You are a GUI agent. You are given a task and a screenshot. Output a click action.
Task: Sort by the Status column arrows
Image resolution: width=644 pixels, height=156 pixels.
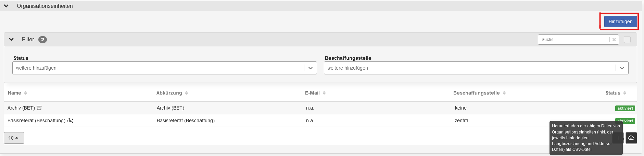pyautogui.click(x=624, y=93)
